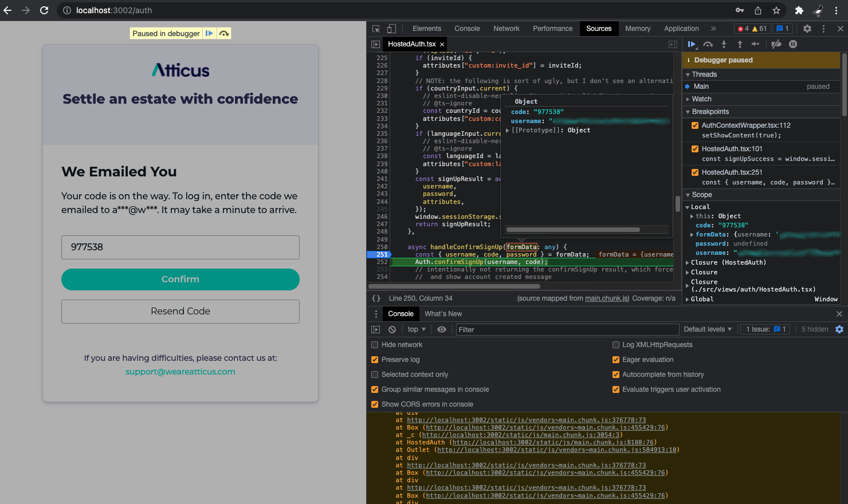Pretty print the source with braces icon
This screenshot has width=848, height=504.
point(376,298)
